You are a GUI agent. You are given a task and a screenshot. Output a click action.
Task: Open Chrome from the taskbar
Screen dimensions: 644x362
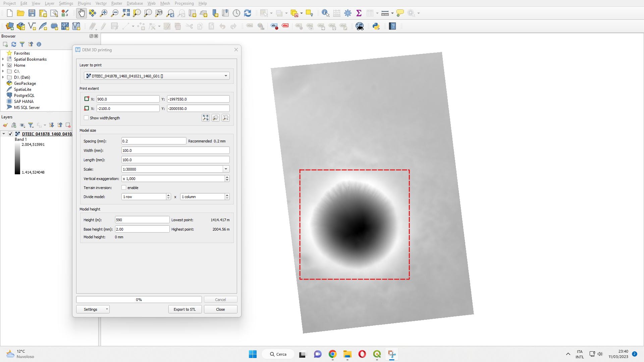(332, 354)
